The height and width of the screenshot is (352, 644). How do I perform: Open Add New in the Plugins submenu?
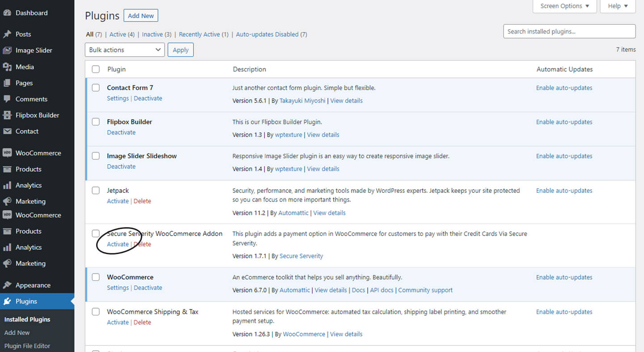tap(17, 333)
